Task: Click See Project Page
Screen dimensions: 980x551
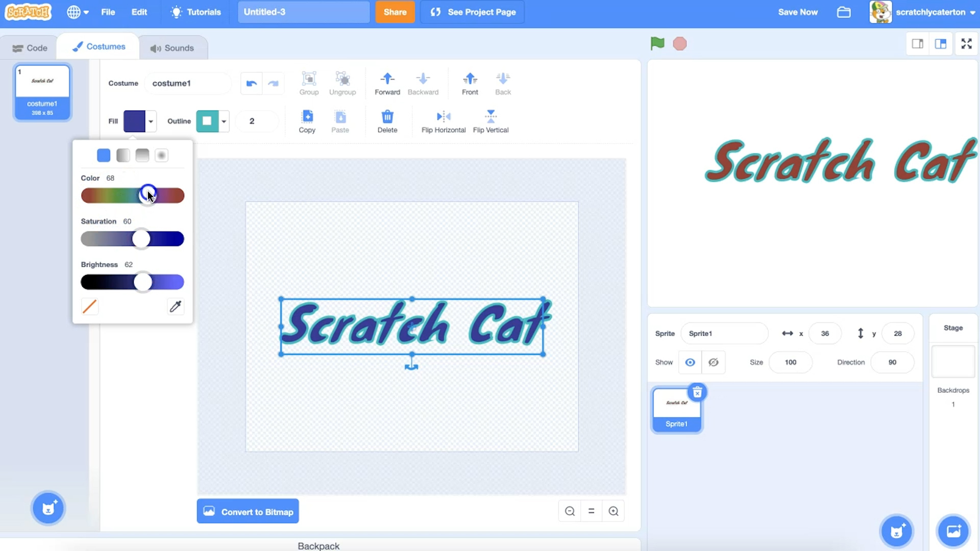Action: click(473, 12)
